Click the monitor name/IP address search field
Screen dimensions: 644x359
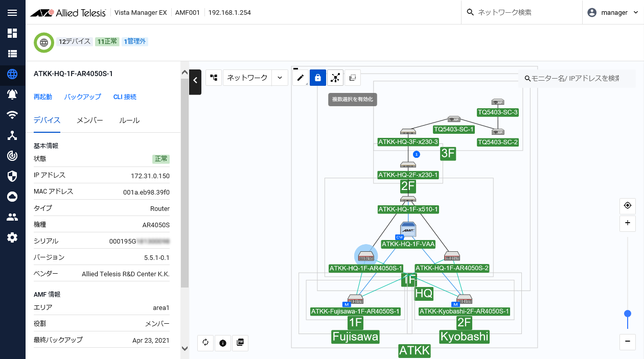coord(577,78)
